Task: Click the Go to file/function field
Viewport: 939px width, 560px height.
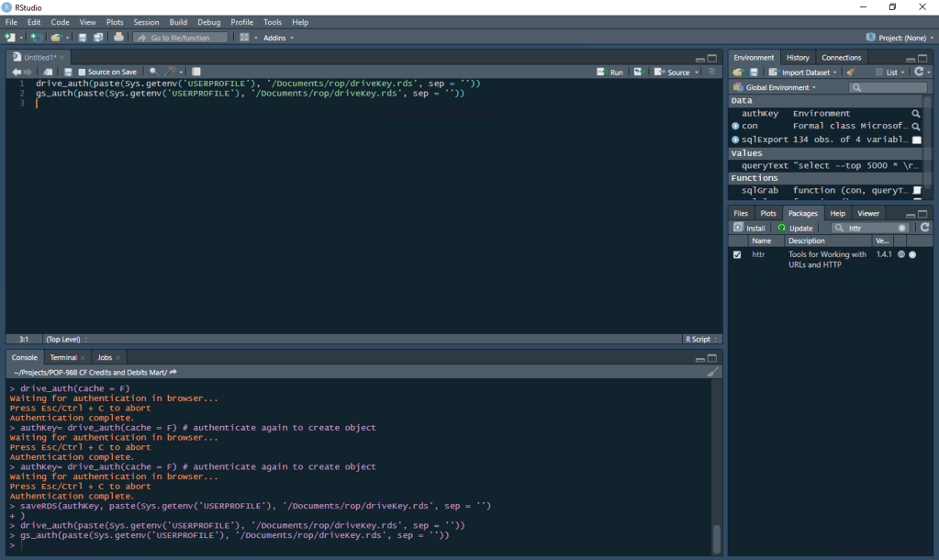Action: coord(180,38)
